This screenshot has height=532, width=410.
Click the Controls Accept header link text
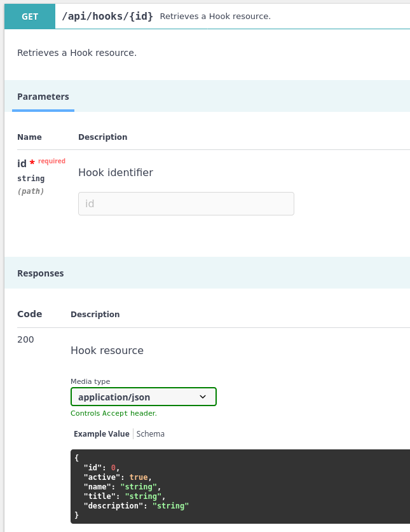coord(113,413)
